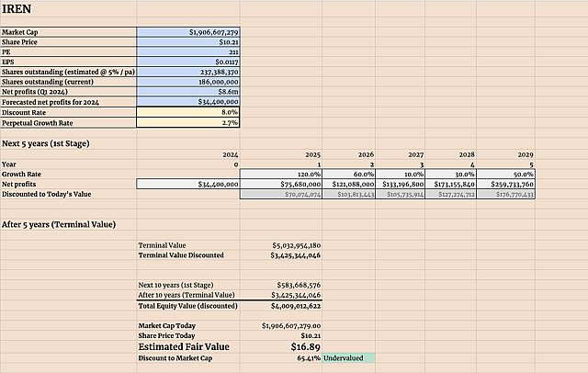Select Market Cap Today $1,906,607,279.00

(291, 326)
